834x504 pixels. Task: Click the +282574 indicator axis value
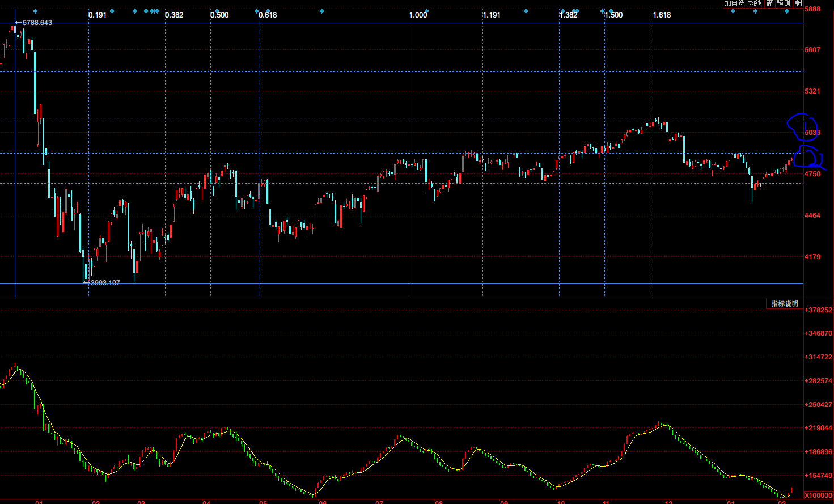coord(819,380)
